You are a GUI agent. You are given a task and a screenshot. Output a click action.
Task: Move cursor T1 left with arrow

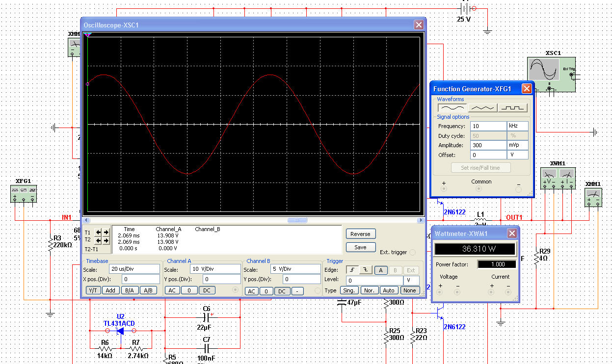click(x=99, y=232)
